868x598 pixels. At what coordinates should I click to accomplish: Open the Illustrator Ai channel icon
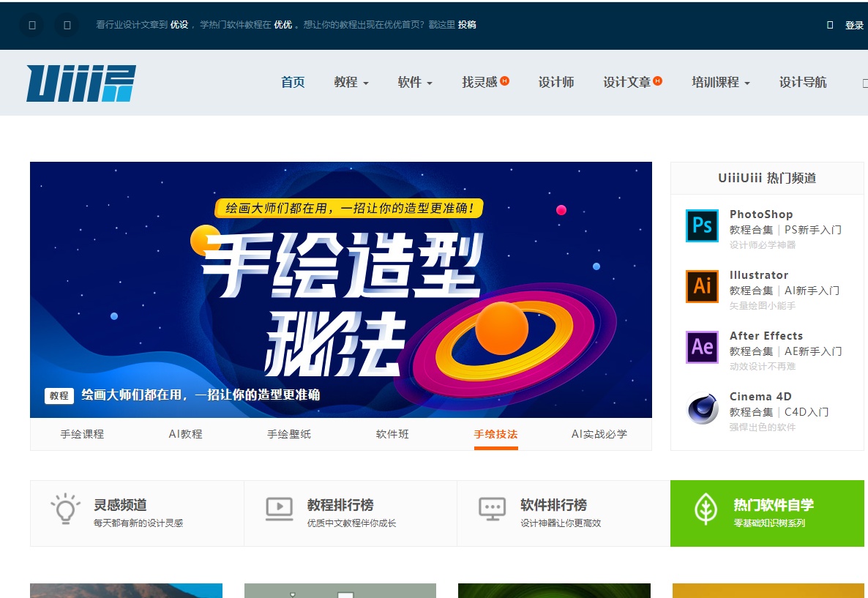(x=702, y=286)
